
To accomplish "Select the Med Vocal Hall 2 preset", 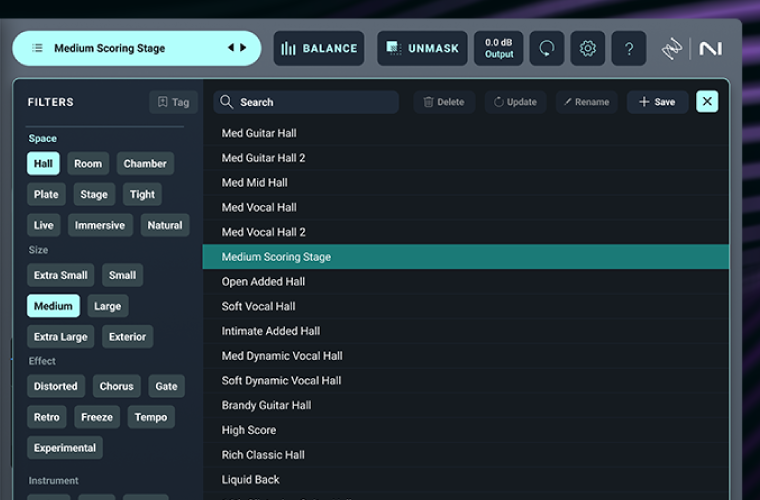I will click(264, 232).
